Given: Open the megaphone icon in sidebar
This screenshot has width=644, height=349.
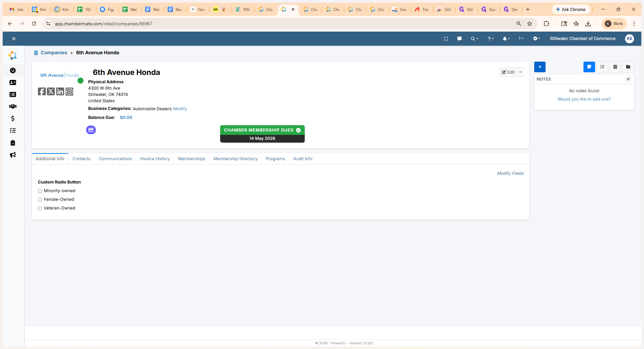Looking at the screenshot, I should tap(13, 155).
